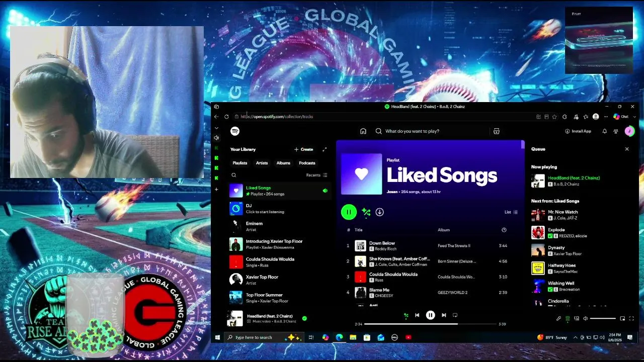The image size is (644, 362).
Task: Click the main view vertical scrollbar
Action: [523, 145]
